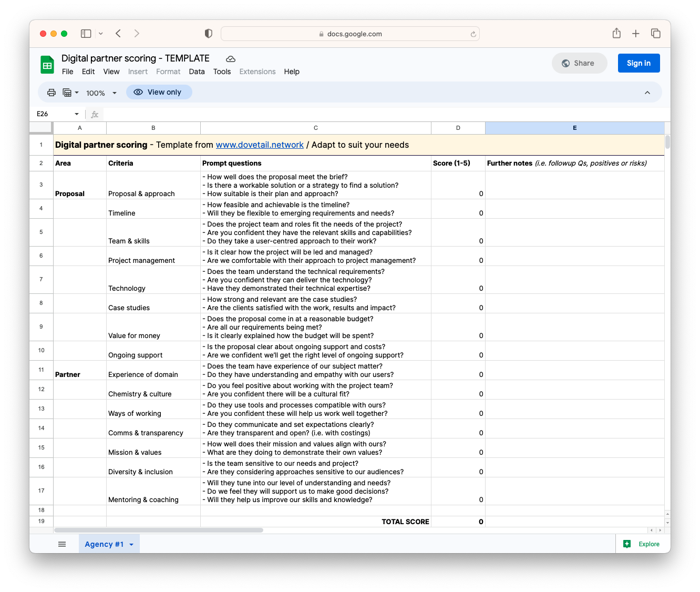Open the Agency #1 sheet tab dropdown
This screenshot has width=700, height=592.
tap(131, 544)
